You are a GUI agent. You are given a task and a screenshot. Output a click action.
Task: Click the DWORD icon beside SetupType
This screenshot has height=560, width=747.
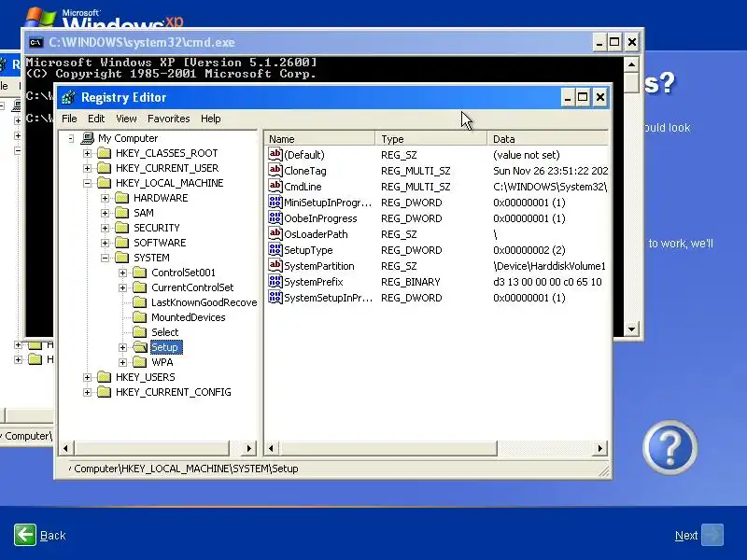tap(275, 249)
